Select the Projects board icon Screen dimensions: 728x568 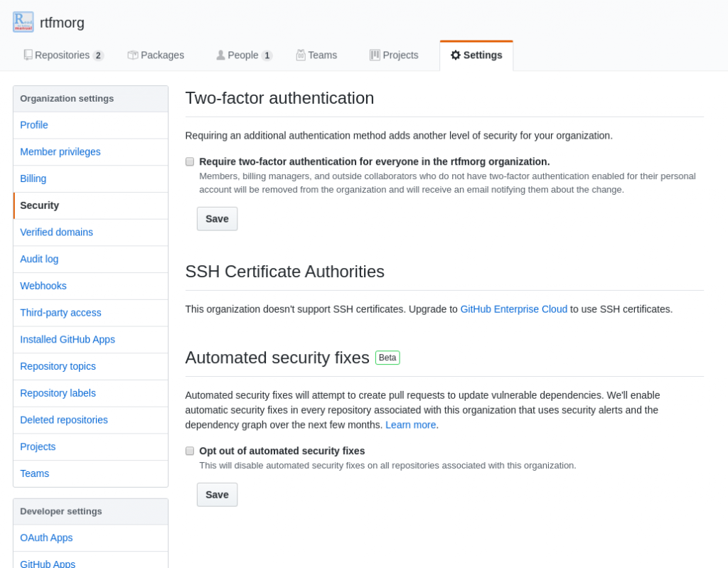[x=375, y=55]
